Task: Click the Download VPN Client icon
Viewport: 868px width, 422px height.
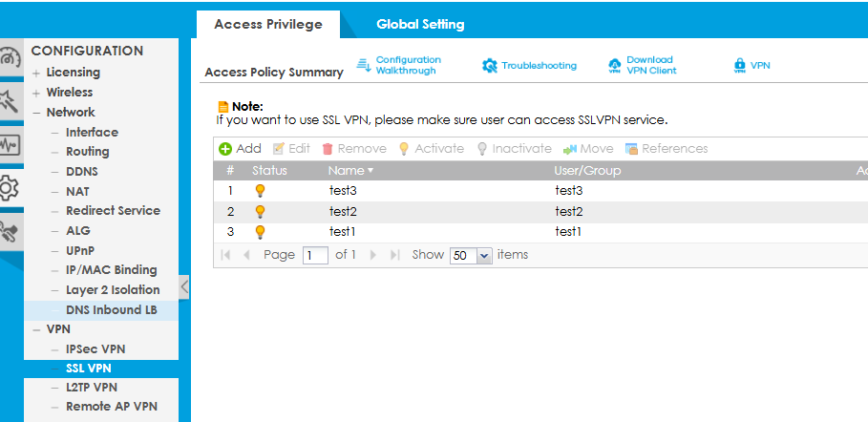Action: pos(614,66)
